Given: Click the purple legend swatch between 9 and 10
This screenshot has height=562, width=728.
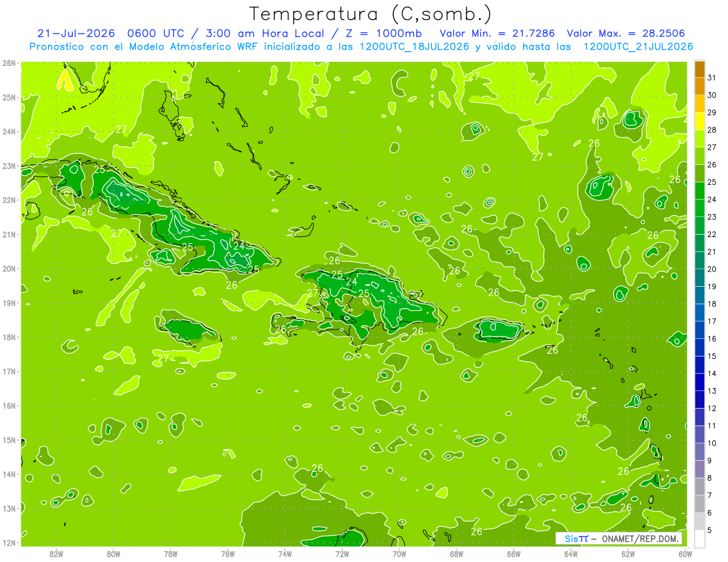Looking at the screenshot, I should coord(699,452).
